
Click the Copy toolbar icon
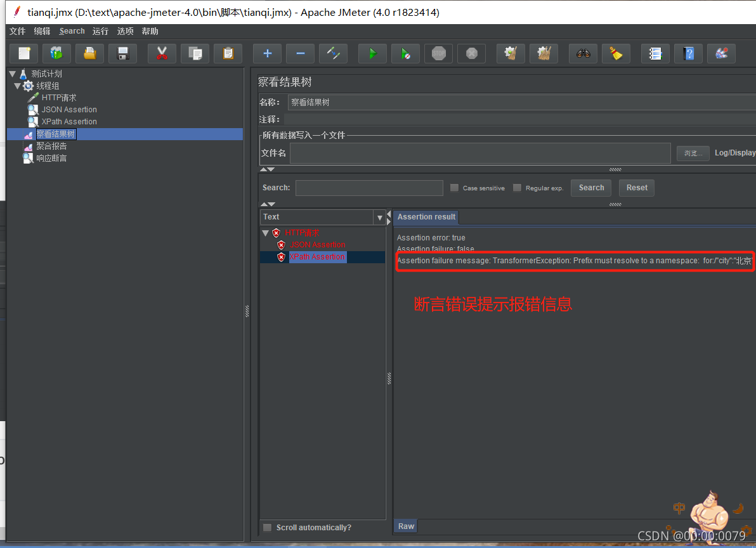pos(195,53)
